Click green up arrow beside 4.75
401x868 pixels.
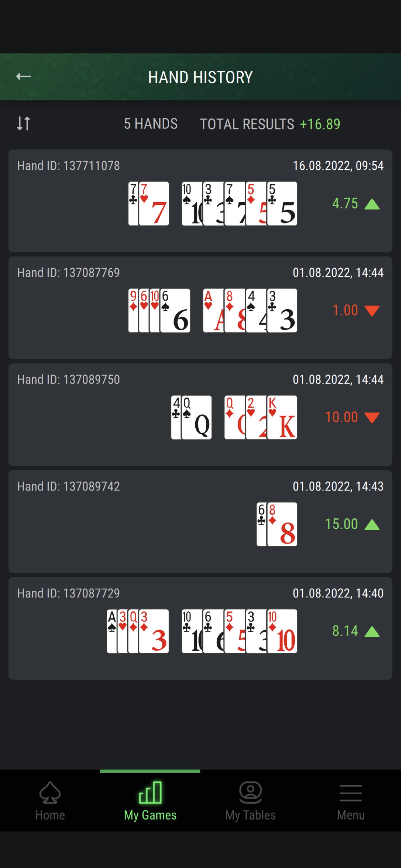click(372, 204)
